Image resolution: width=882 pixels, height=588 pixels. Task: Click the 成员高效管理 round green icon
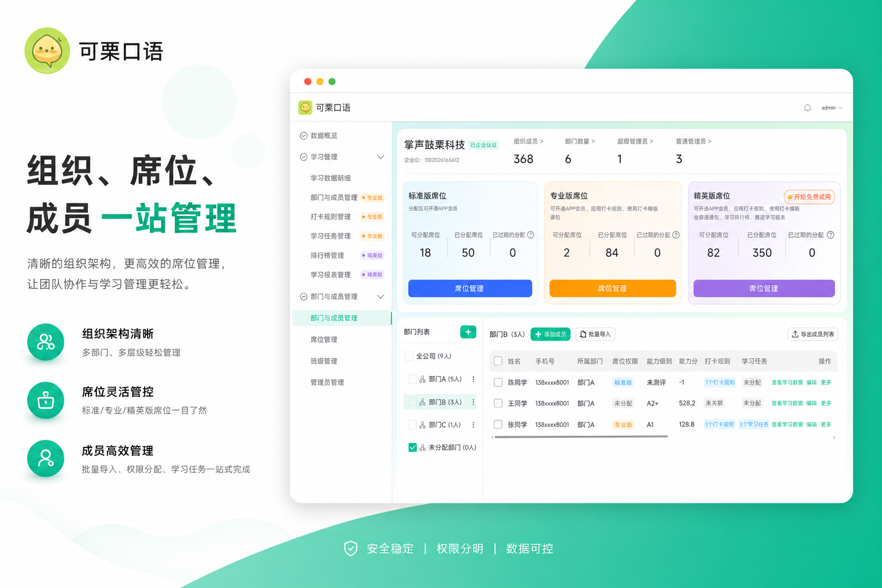46,458
